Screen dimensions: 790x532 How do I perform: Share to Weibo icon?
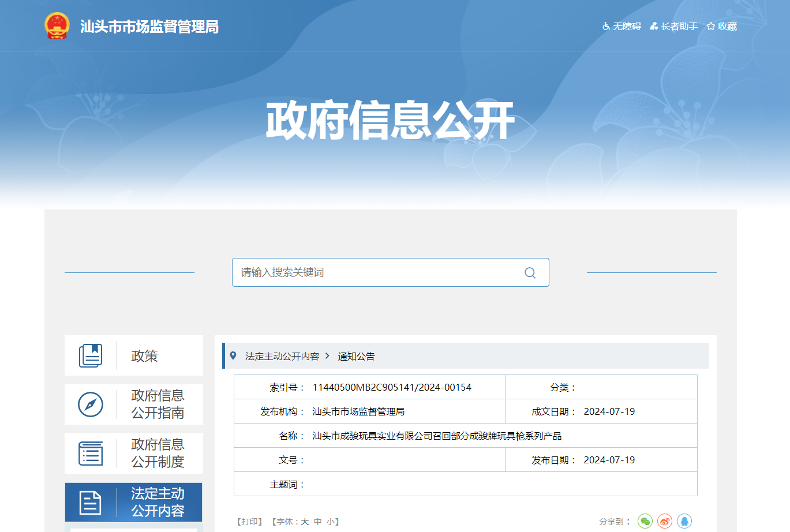(x=665, y=521)
